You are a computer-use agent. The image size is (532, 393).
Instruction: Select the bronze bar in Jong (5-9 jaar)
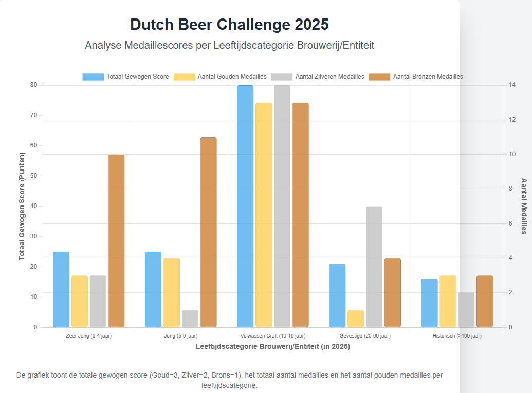[x=208, y=232]
